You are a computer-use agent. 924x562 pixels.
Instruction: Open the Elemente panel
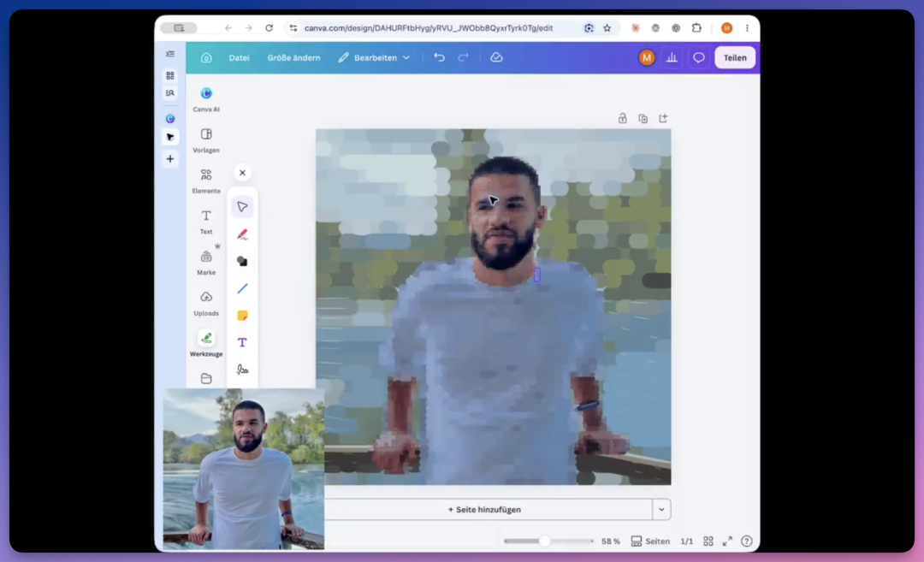206,180
